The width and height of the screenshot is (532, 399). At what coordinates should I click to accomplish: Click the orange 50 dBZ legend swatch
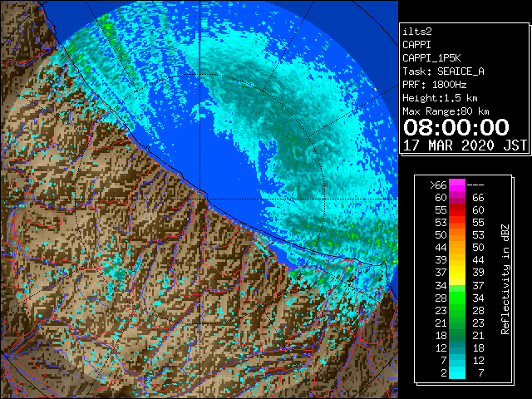(x=457, y=234)
